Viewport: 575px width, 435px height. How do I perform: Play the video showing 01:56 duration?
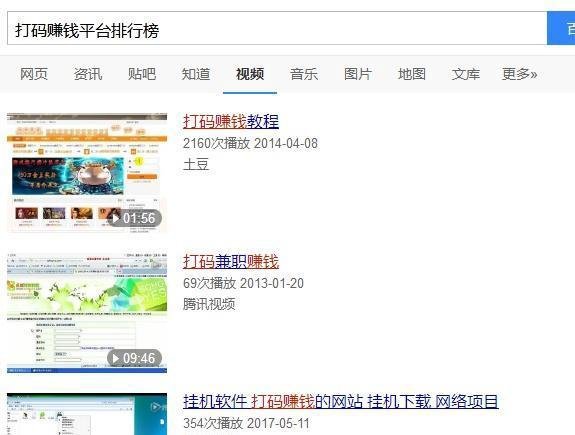coord(134,218)
